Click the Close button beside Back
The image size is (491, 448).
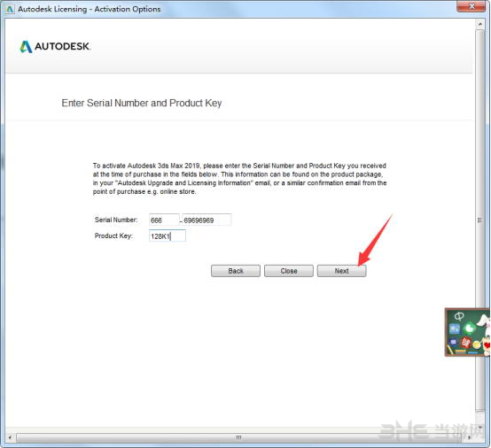point(289,271)
